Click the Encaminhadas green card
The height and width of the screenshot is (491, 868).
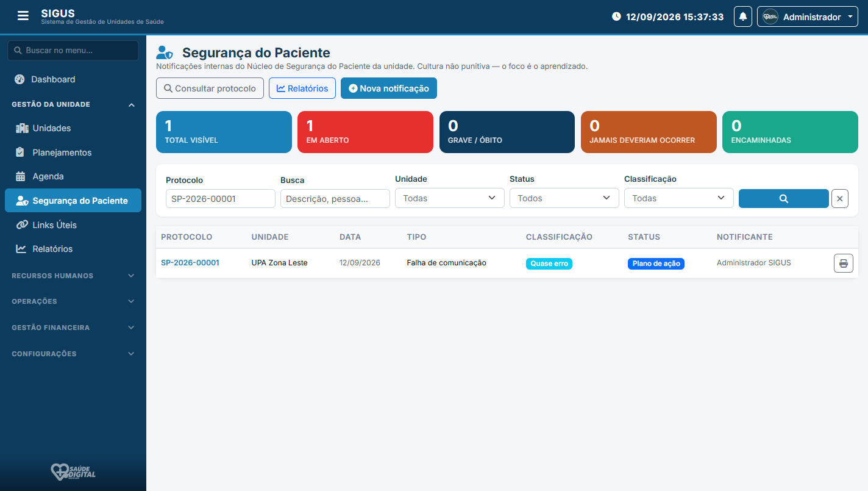(790, 132)
